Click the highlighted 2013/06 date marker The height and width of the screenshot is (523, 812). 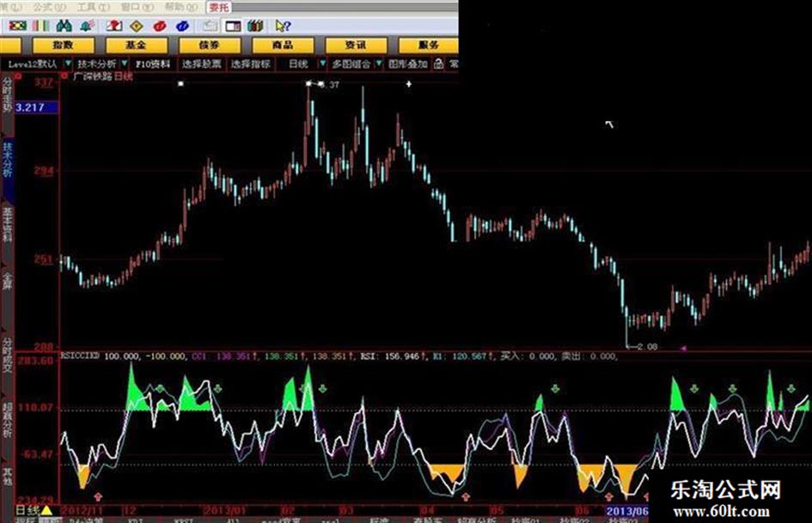[626, 511]
